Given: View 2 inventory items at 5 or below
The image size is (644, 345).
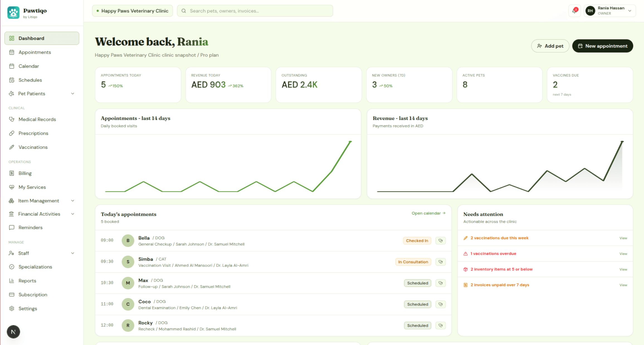Looking at the screenshot, I should (x=623, y=269).
